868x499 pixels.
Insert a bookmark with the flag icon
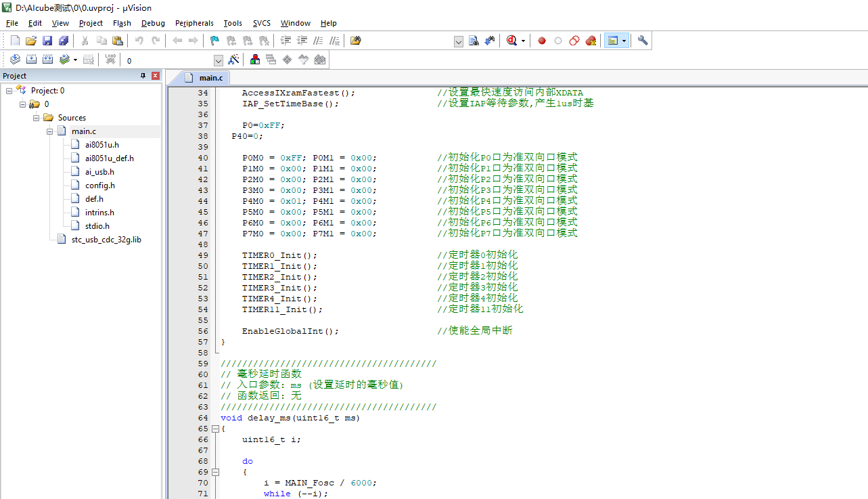click(x=214, y=41)
